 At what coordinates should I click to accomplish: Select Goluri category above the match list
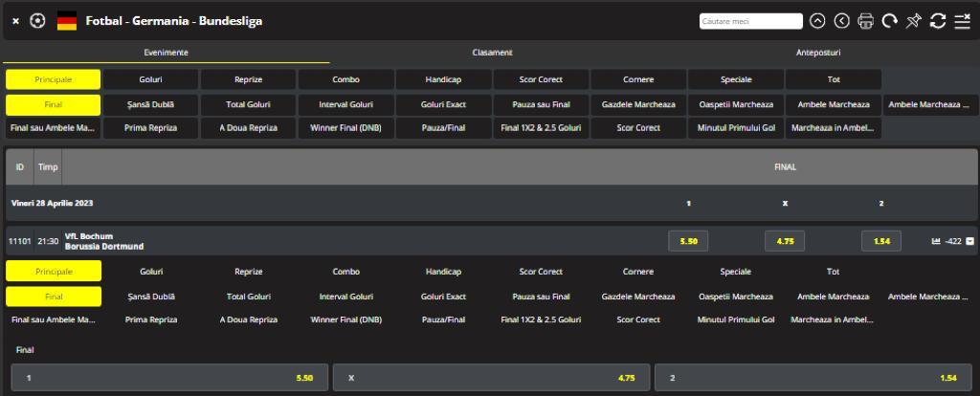click(x=150, y=79)
